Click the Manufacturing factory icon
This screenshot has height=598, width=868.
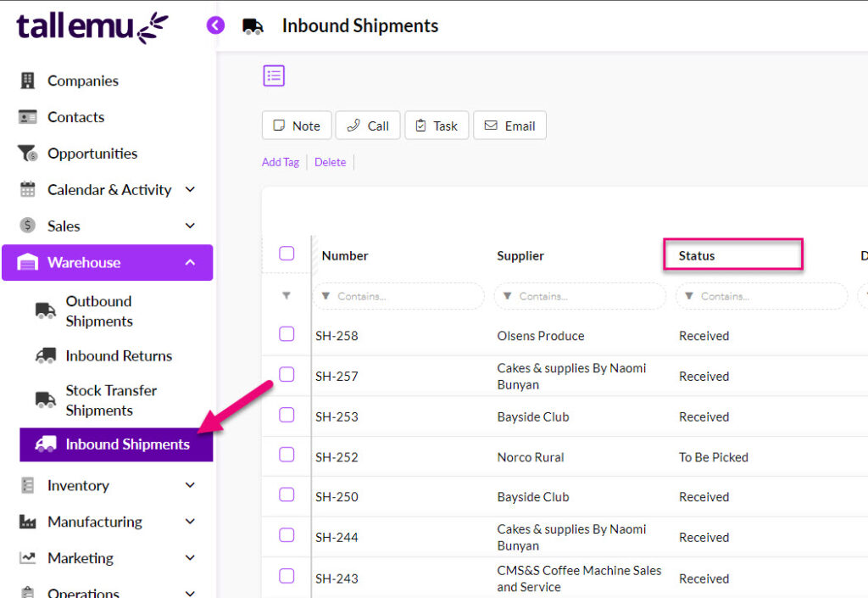click(x=27, y=522)
